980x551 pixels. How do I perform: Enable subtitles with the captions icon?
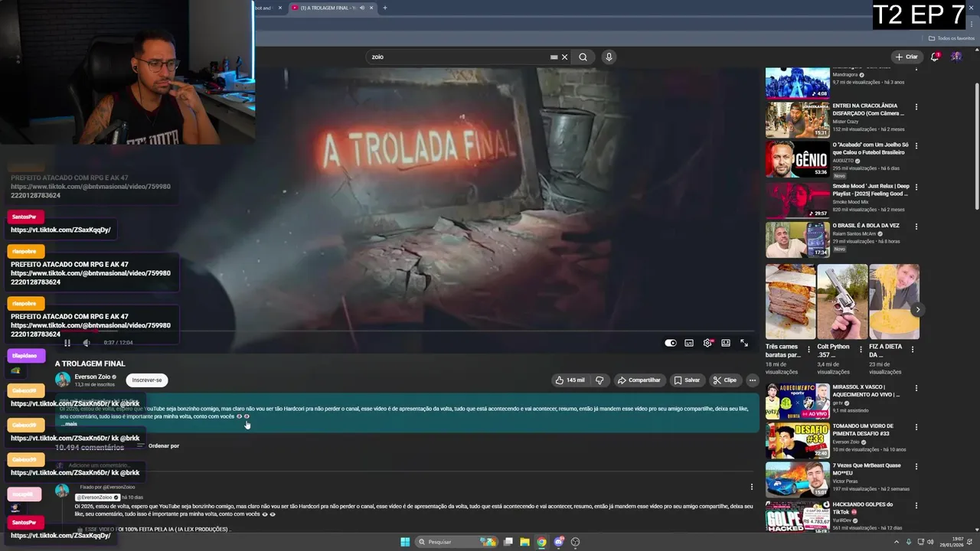(x=689, y=343)
